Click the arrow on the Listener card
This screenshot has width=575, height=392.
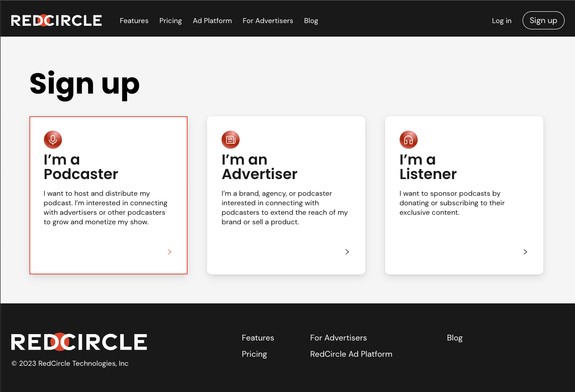tap(525, 252)
